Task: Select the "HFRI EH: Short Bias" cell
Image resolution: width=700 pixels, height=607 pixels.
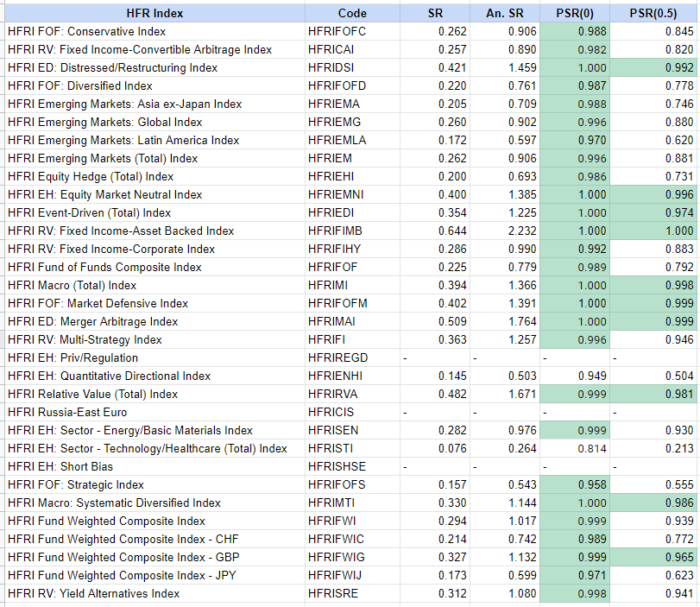Action: click(155, 467)
